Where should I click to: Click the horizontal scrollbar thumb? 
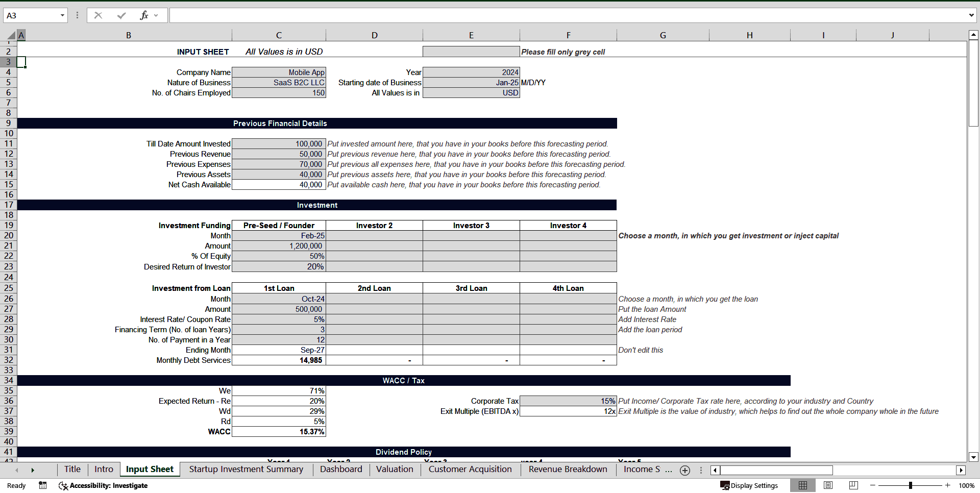tap(776, 470)
